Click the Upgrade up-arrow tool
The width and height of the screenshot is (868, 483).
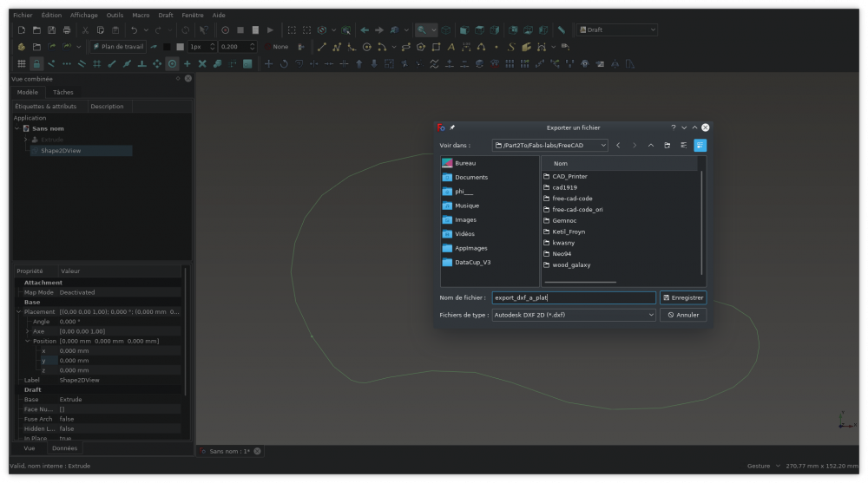coord(359,64)
